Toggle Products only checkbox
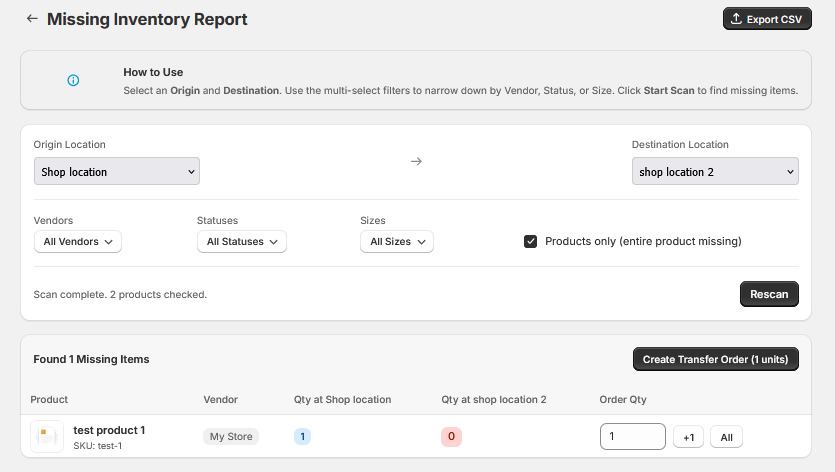The width and height of the screenshot is (835, 472). click(530, 242)
